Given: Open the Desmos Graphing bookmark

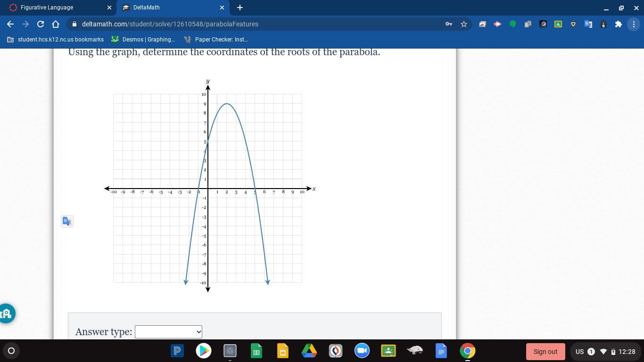Looking at the screenshot, I should pos(143,40).
